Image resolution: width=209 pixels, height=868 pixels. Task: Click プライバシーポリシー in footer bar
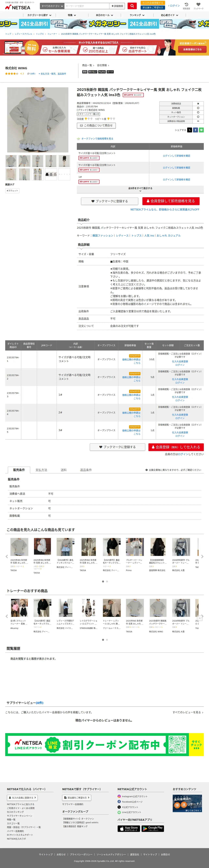(81, 854)
